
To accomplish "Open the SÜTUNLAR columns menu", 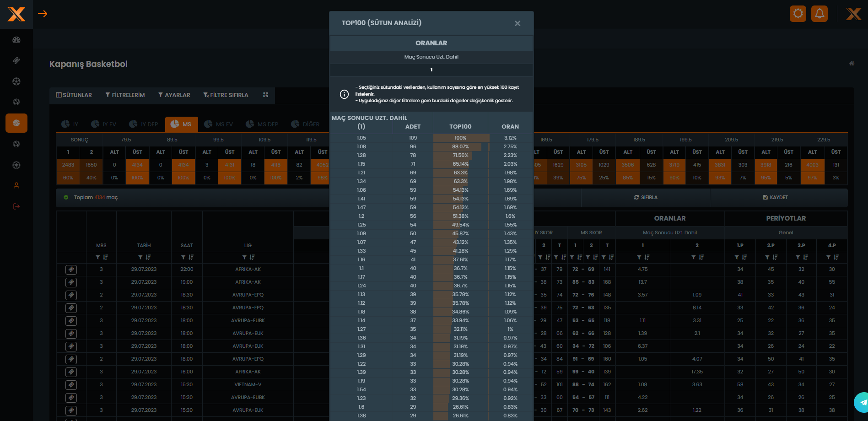I will [74, 95].
